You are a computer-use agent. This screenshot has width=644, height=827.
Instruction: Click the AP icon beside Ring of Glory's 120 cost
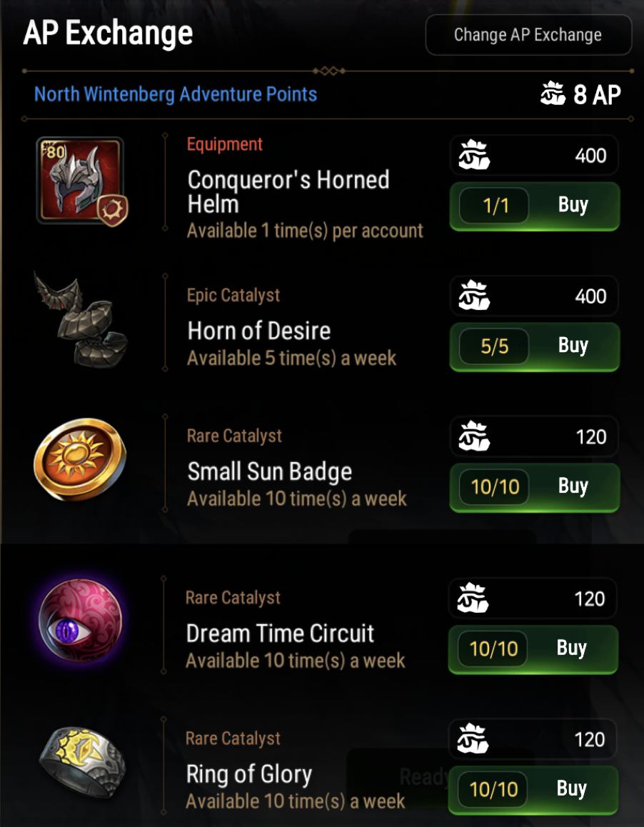[470, 738]
